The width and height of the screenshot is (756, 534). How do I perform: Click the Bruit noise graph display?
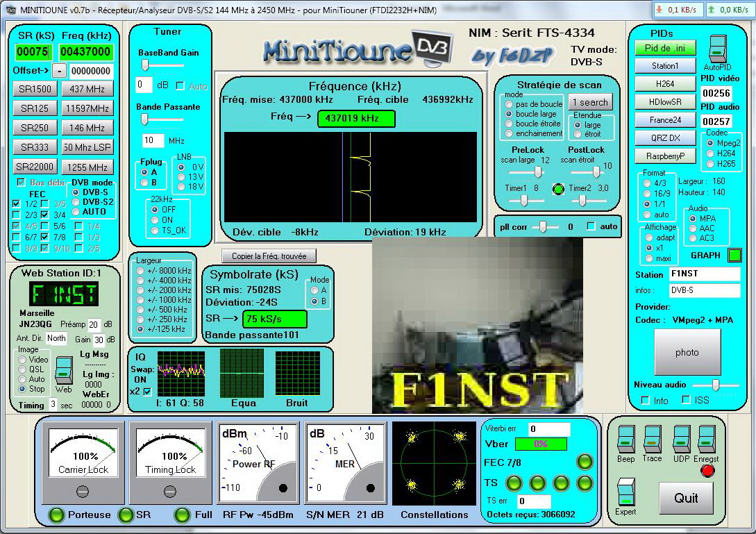pos(298,374)
